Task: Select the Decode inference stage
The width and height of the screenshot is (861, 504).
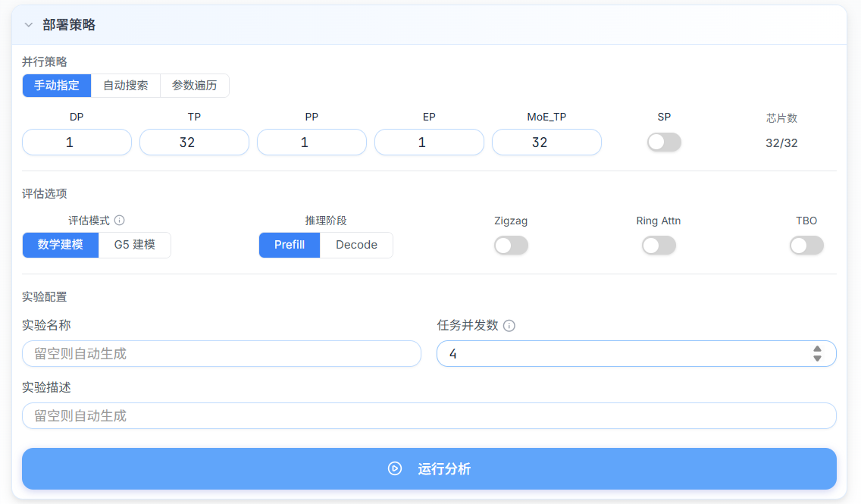Action: (356, 245)
